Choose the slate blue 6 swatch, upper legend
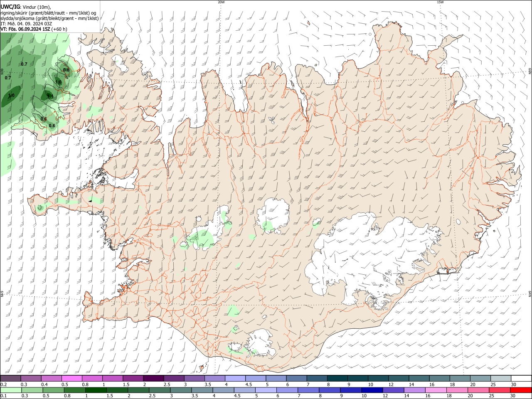Viewport: 532px width, 399px height. [x=297, y=379]
